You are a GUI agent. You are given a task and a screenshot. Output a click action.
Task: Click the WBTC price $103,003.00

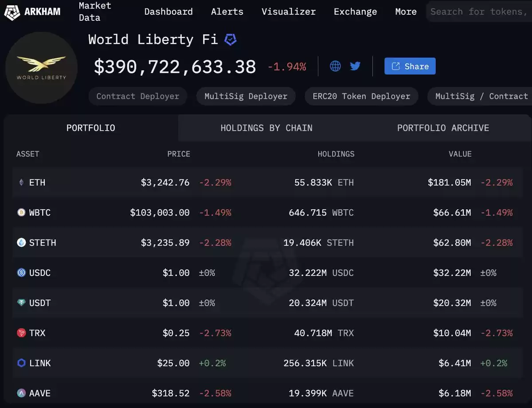point(160,212)
